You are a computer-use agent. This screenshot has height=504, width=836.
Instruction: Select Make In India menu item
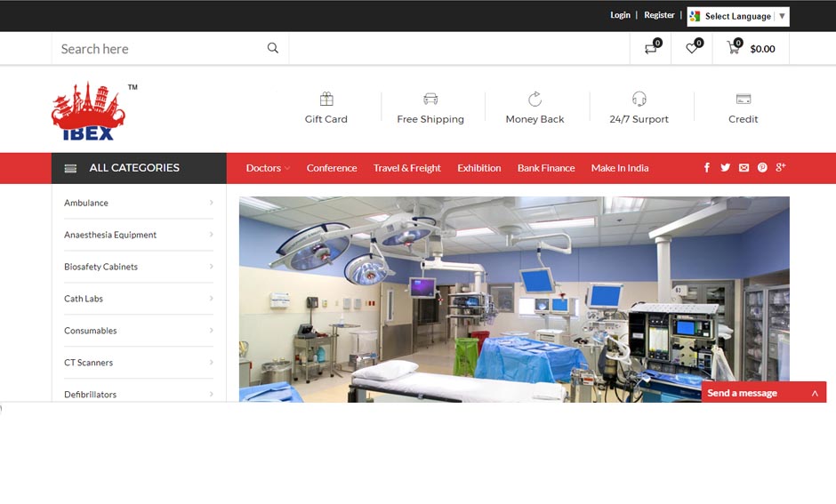click(x=620, y=168)
